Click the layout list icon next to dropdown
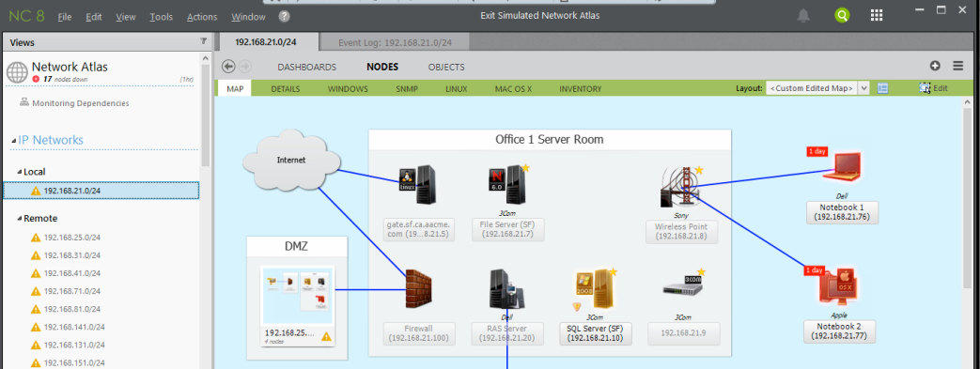Image resolution: width=980 pixels, height=369 pixels. 882,88
